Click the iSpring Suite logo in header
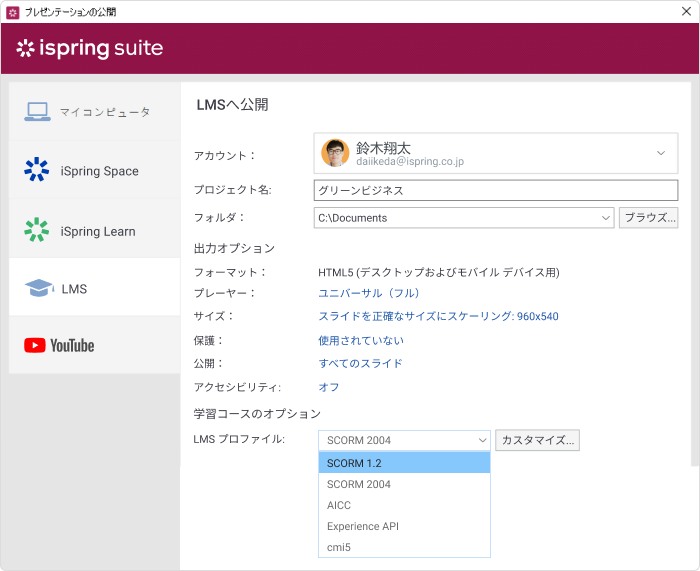Image resolution: width=700 pixels, height=571 pixels. [90, 48]
